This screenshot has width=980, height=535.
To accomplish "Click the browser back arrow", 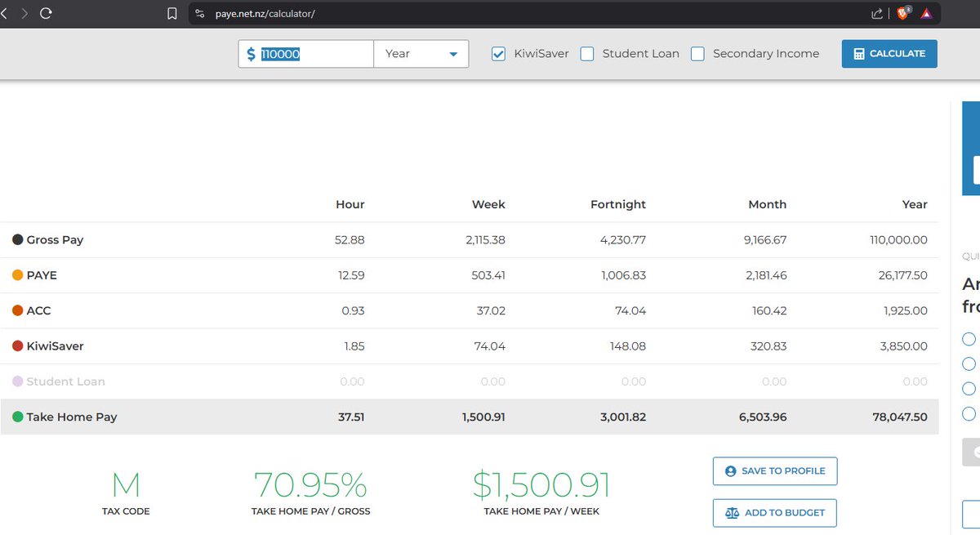I will click(2, 13).
